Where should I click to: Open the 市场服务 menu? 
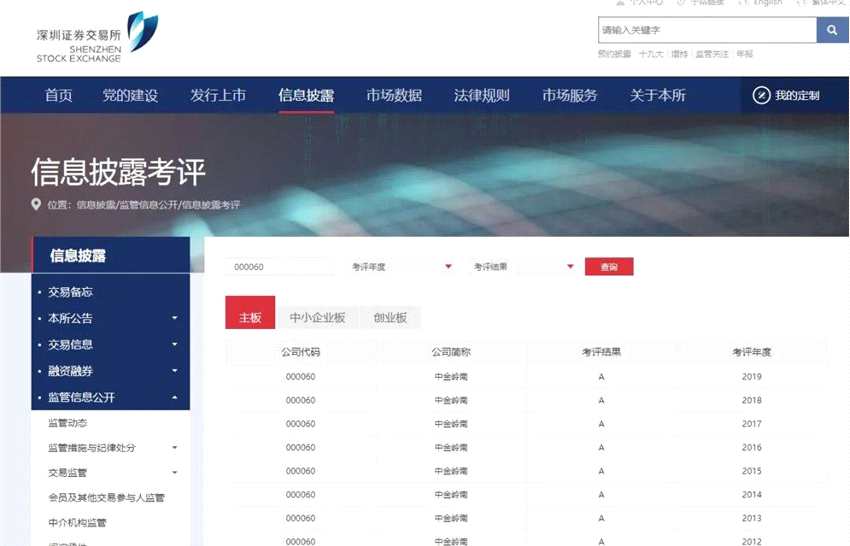(570, 95)
